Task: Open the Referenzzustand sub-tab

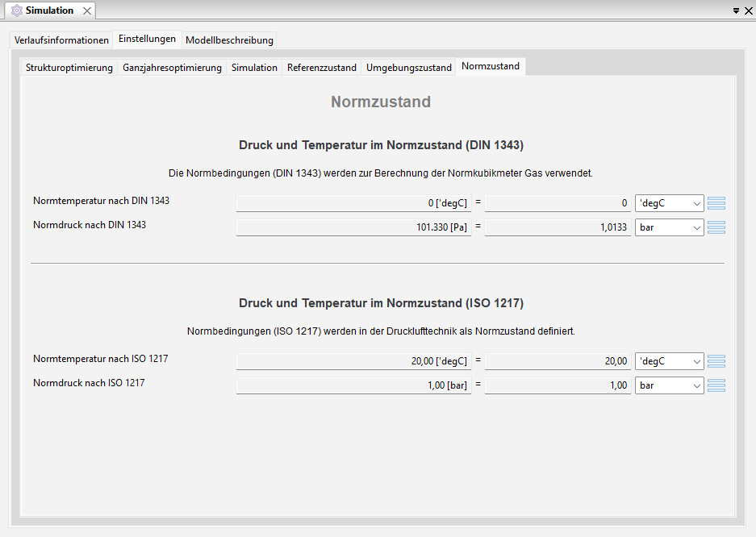Action: pyautogui.click(x=321, y=68)
